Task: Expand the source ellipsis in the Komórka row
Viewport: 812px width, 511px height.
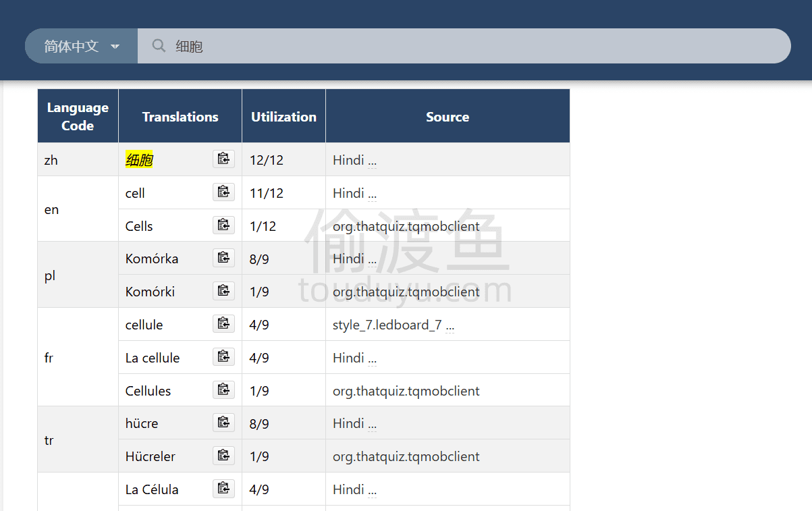Action: click(372, 260)
